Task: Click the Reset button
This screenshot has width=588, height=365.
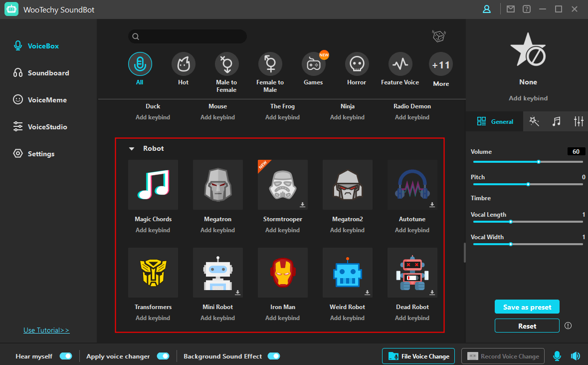Action: [527, 326]
